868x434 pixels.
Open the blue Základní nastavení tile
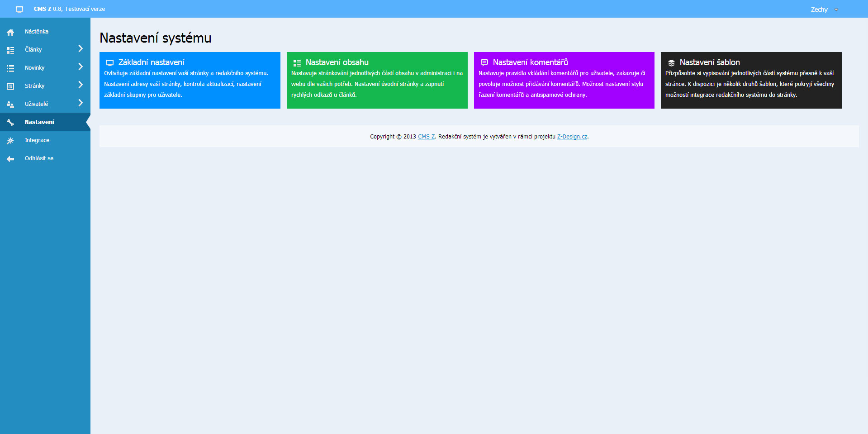coord(190,80)
